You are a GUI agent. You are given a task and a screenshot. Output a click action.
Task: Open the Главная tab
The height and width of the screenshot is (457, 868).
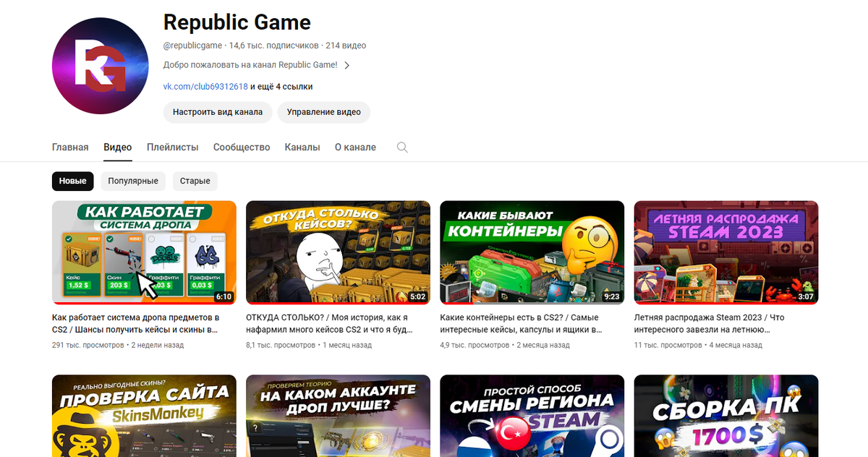pos(70,147)
